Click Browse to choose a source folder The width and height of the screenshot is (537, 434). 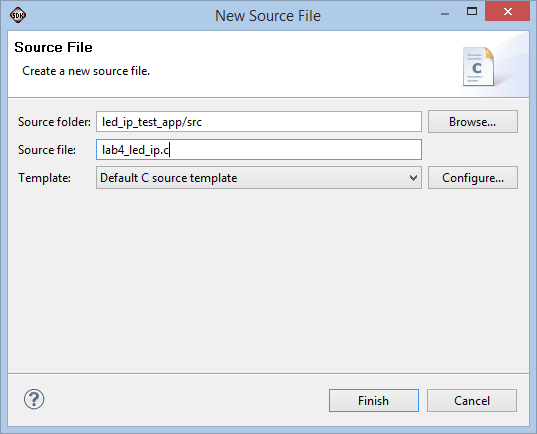tap(473, 122)
